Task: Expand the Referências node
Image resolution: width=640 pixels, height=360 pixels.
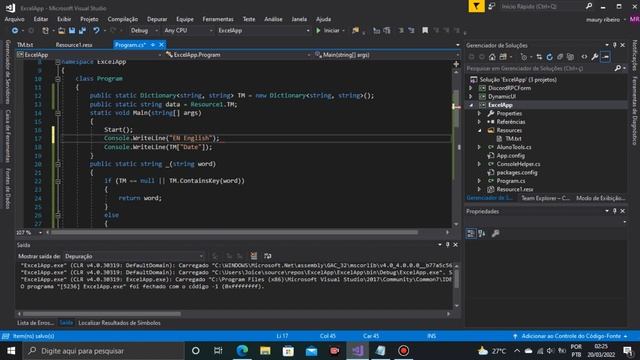Action: (480, 122)
